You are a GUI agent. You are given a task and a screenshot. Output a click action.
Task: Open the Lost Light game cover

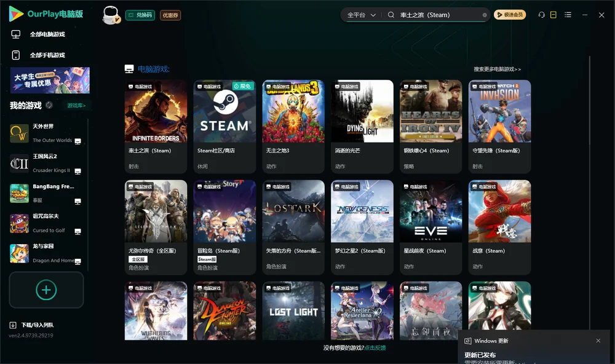click(x=293, y=311)
